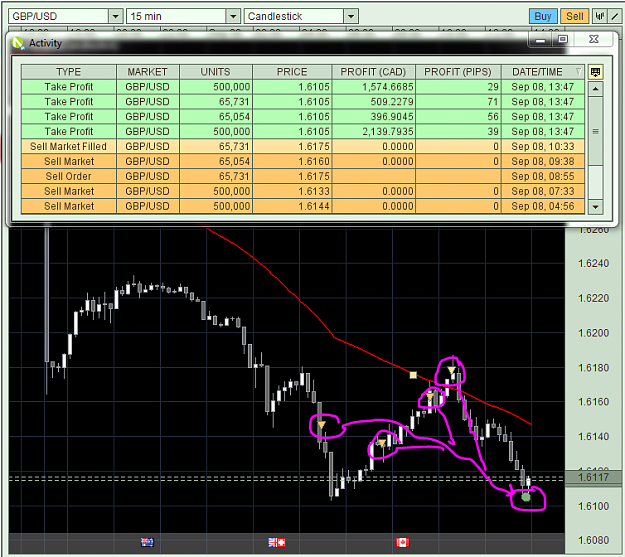Minimize the Activity window
This screenshot has width=625, height=557.
click(540, 39)
